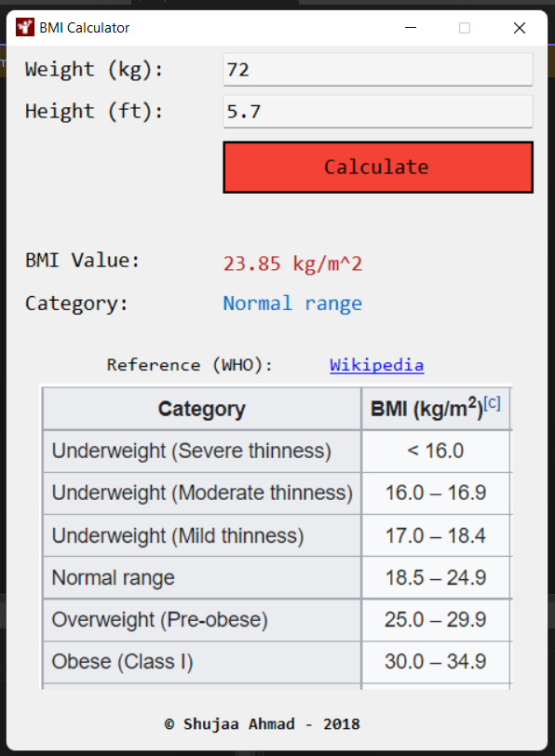Select the Category column header in the table
Viewport: 555px width, 756px height.
click(x=201, y=408)
